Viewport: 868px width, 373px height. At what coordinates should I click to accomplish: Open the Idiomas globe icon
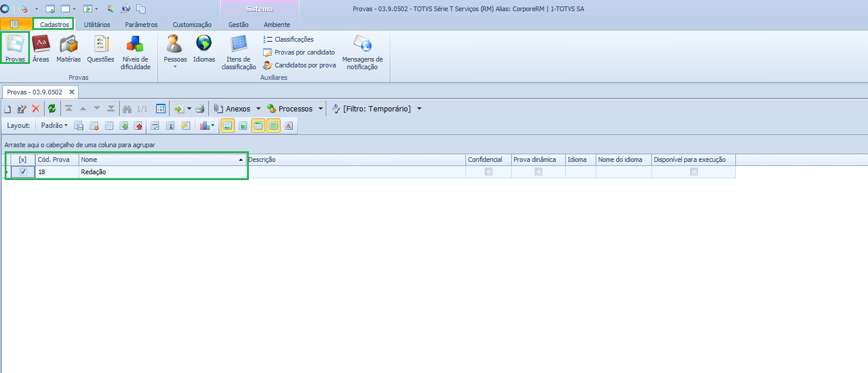pos(204,48)
